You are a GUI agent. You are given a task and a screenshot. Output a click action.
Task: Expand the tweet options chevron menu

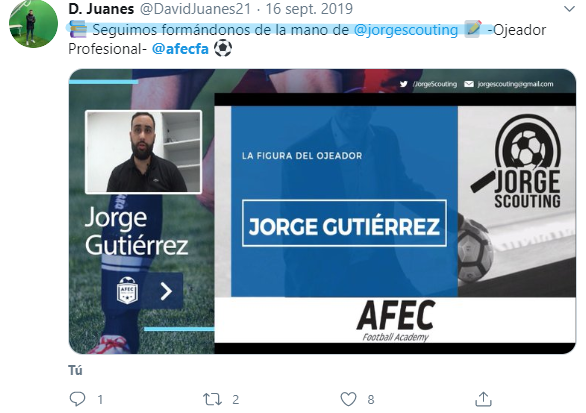tap(569, 9)
